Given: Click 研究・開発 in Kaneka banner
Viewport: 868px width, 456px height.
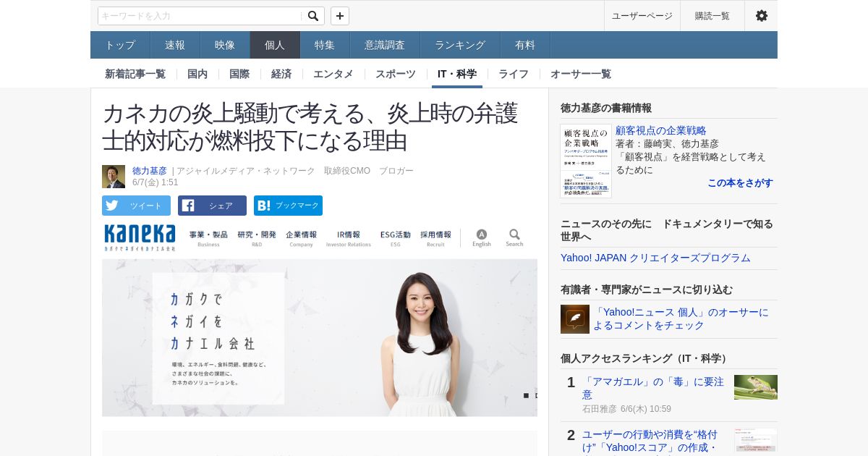Looking at the screenshot, I should click(257, 238).
